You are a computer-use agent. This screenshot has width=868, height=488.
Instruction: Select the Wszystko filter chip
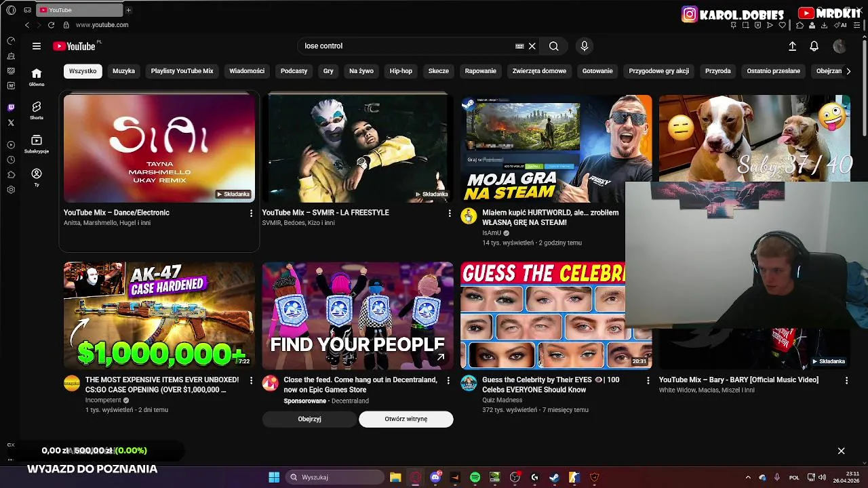click(x=83, y=71)
